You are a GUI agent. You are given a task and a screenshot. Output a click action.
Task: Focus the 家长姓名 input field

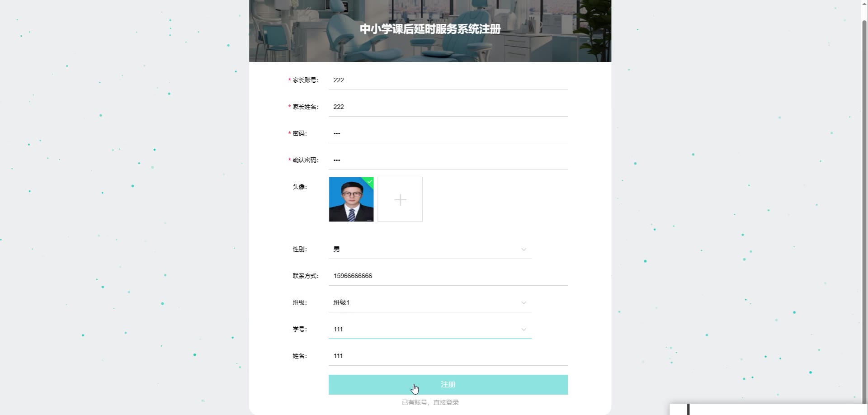tap(448, 107)
